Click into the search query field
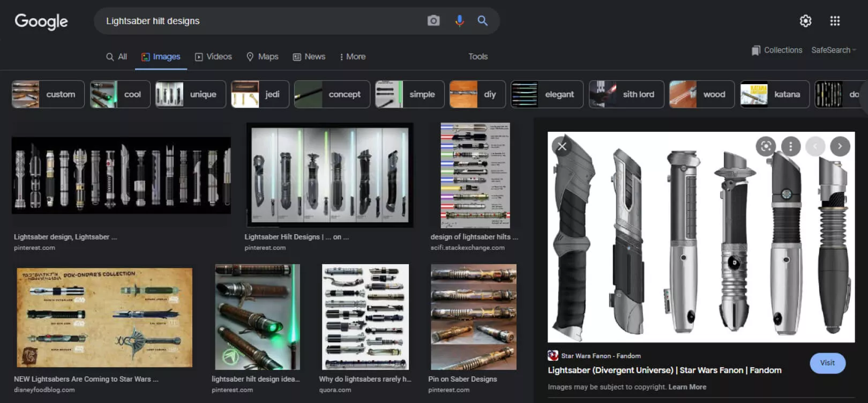This screenshot has width=868, height=403. pyautogui.click(x=257, y=21)
